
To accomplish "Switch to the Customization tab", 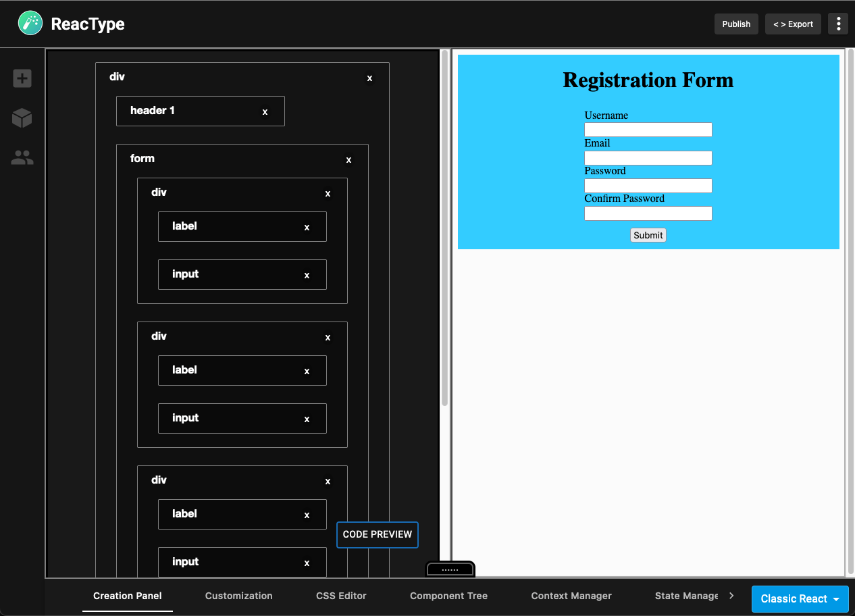I will tap(238, 596).
